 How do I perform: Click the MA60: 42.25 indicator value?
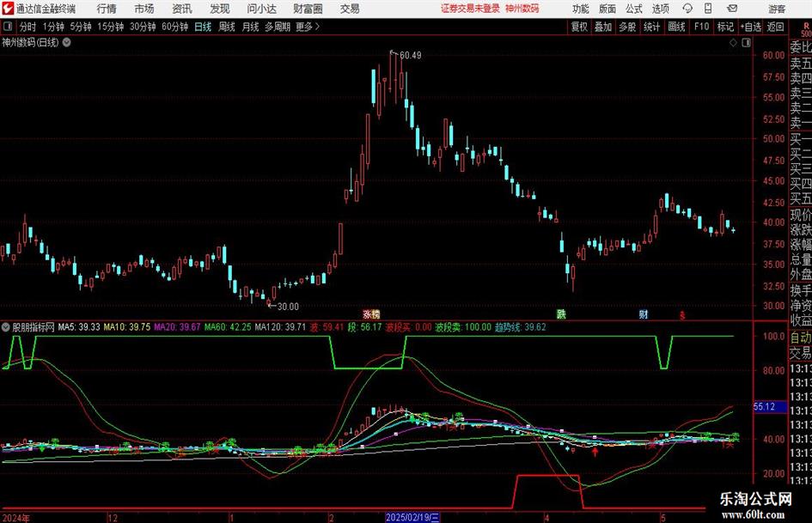click(x=228, y=327)
